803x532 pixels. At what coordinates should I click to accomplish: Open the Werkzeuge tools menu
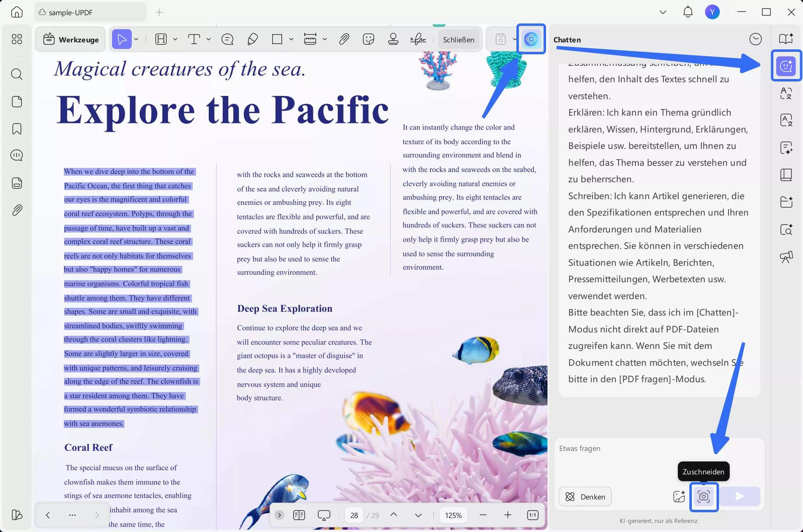coord(71,39)
